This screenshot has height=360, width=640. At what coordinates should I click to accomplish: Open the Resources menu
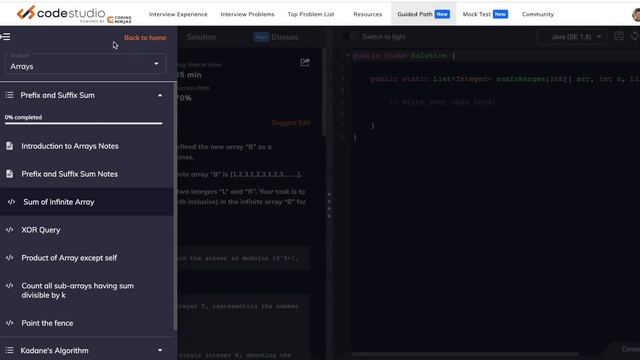(367, 14)
